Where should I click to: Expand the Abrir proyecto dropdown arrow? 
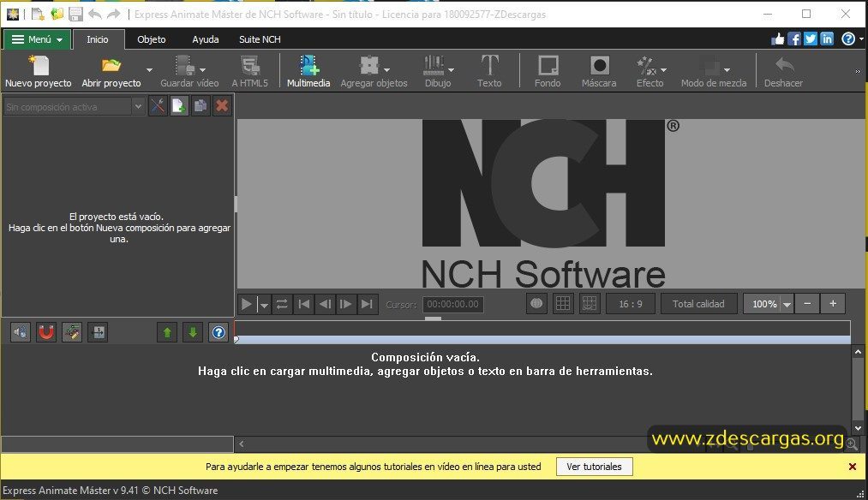149,70
